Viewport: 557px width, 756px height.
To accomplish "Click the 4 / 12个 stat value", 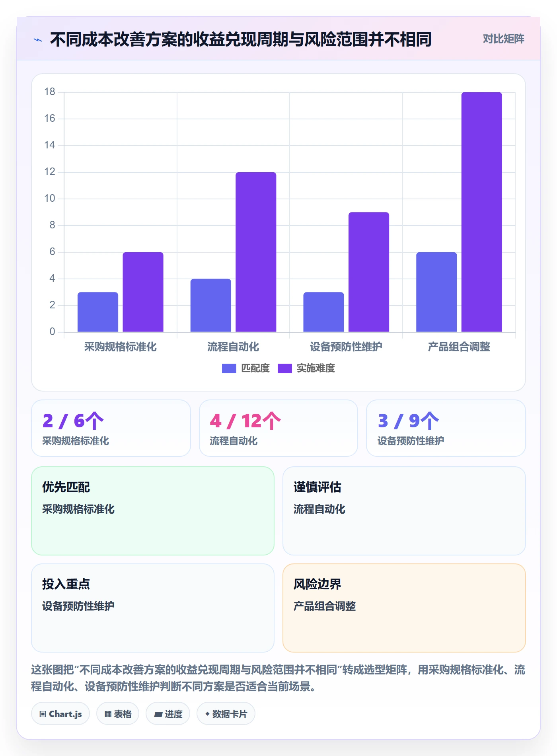I will [x=245, y=421].
